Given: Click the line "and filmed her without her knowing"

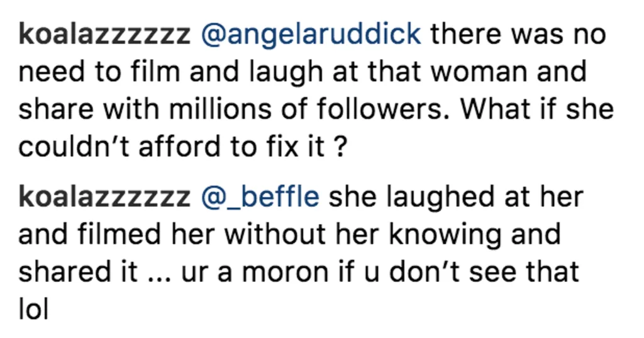Looking at the screenshot, I should (289, 235).
